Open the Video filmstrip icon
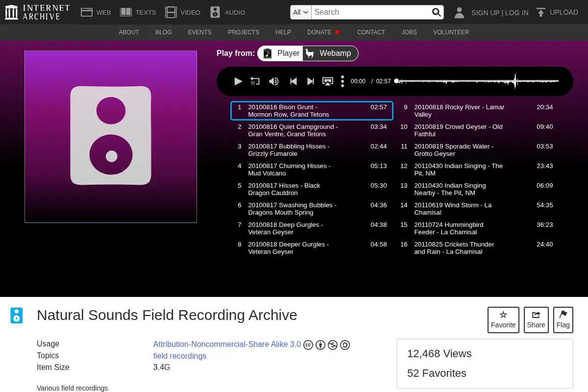This screenshot has width=588, height=392. 171,12
